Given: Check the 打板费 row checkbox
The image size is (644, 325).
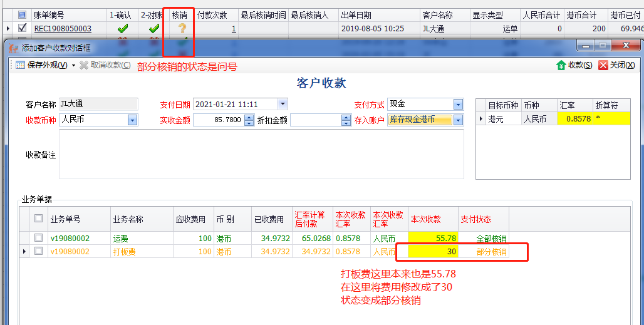Looking at the screenshot, I should (x=39, y=251).
